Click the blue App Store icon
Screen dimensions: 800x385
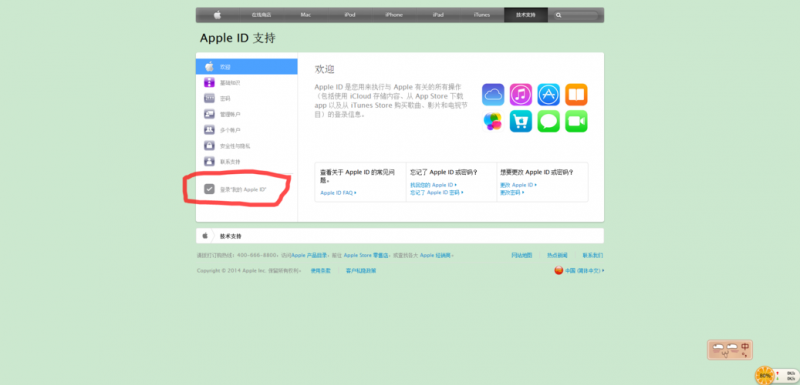[x=548, y=94]
